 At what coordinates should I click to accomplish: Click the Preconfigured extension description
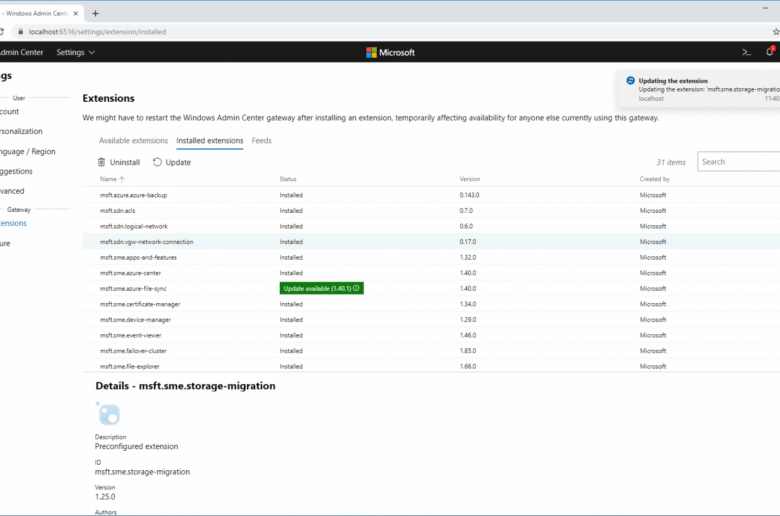(136, 446)
